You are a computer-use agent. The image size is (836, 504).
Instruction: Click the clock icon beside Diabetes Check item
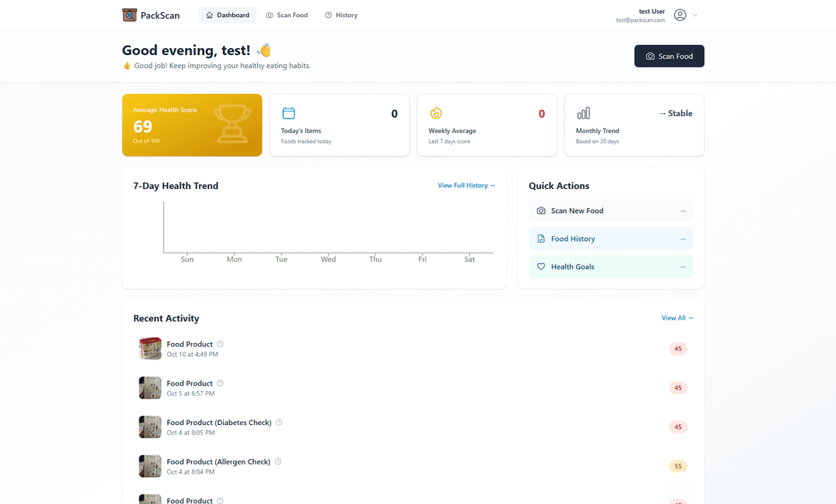[x=279, y=423]
